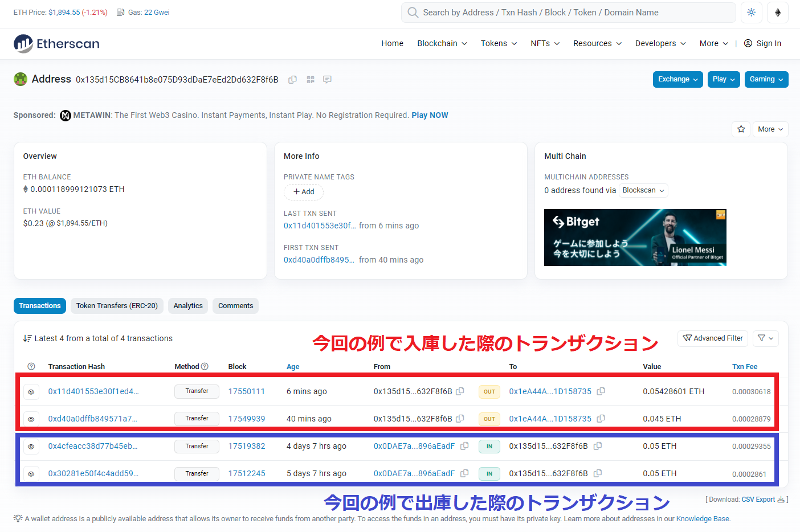Copy From address in 0xd40a0dffb849571a7 row
Image resolution: width=800 pixels, height=532 pixels.
click(x=460, y=419)
